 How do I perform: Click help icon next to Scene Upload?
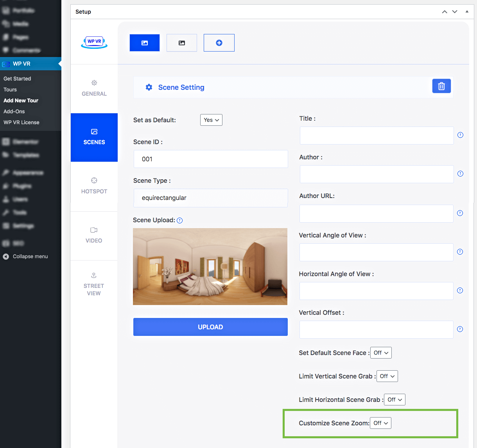[180, 221]
